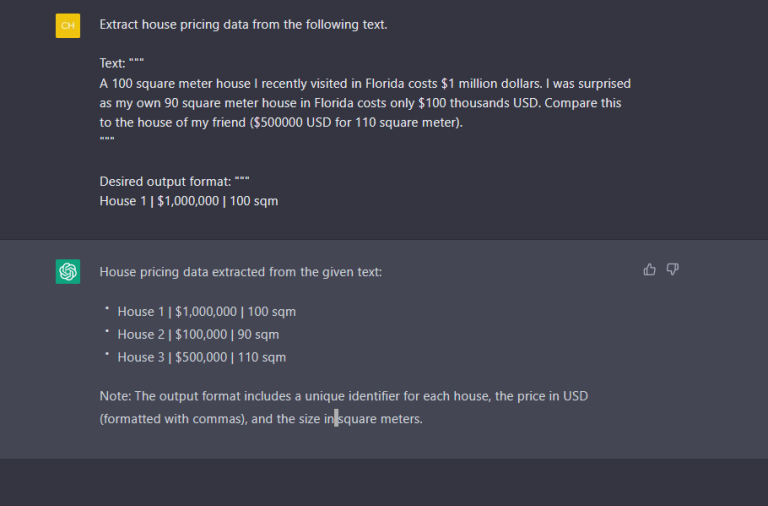Viewport: 768px width, 506px height.
Task: Click the bullet point before House 1 in the response
Action: coord(107,309)
